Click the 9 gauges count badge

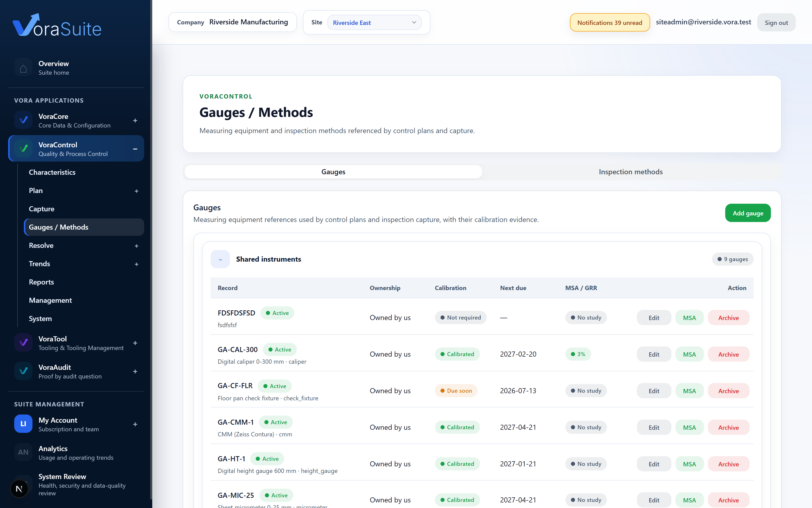[733, 259]
